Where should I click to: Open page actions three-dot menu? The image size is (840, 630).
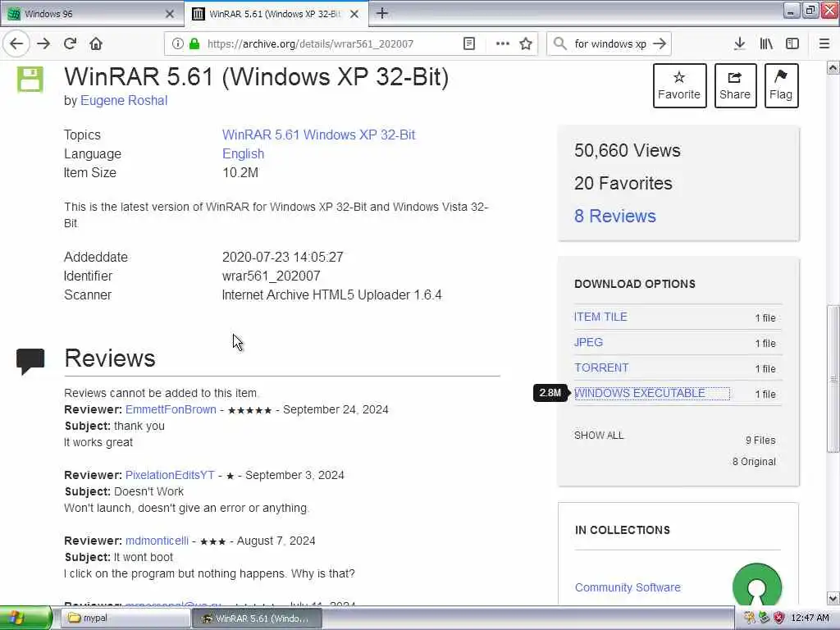[503, 44]
